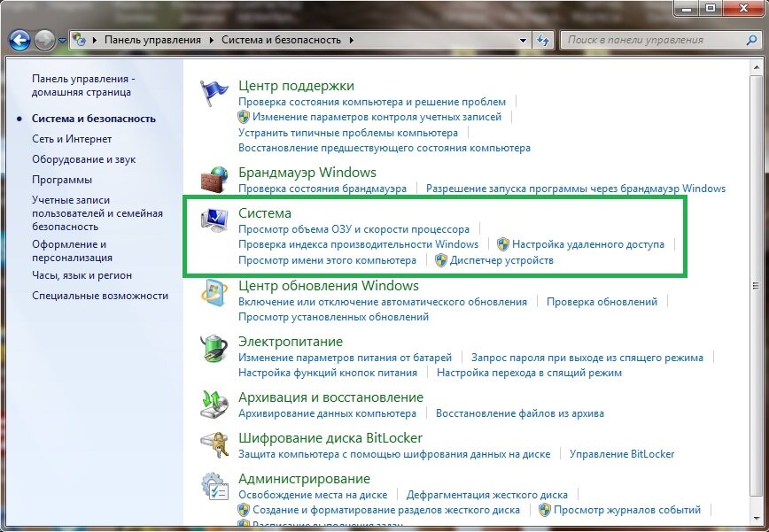Open Разрешение запуска программы через брандмауэр Windows
Viewport: 769px width, 532px height.
(576, 189)
